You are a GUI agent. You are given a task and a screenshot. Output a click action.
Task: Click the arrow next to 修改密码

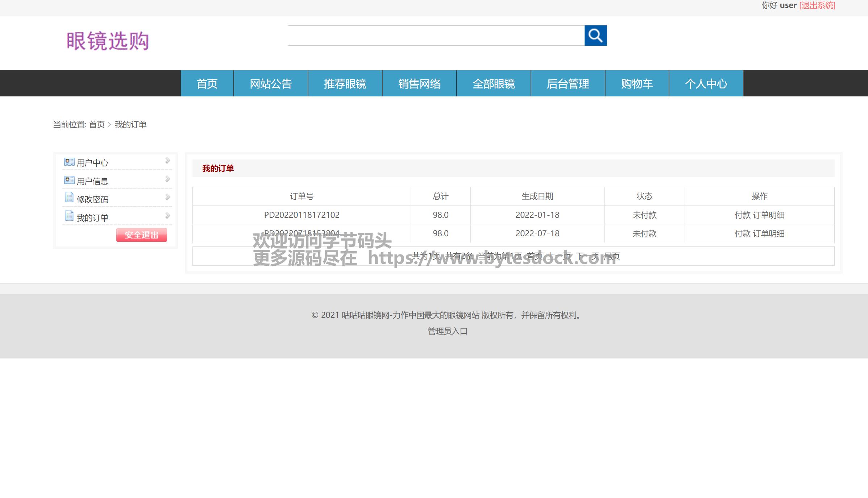click(x=167, y=197)
